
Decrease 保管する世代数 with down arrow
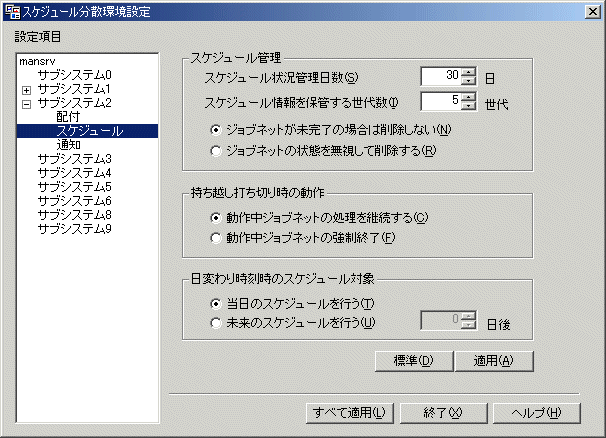468,106
